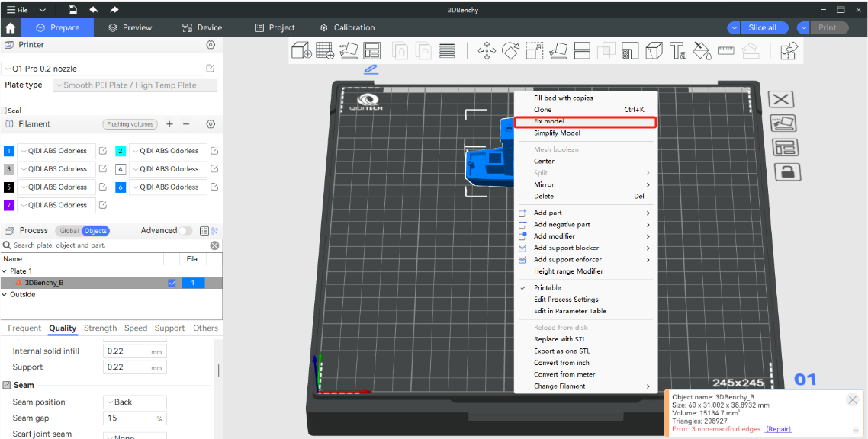The image size is (868, 439).
Task: Click the Slice all button
Action: point(762,27)
